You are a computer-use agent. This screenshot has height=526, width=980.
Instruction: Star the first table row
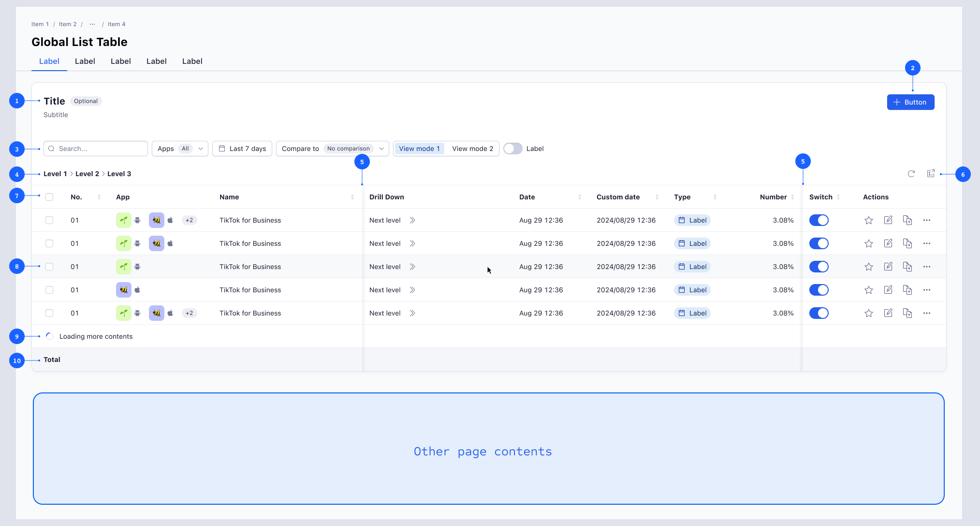[x=869, y=220]
